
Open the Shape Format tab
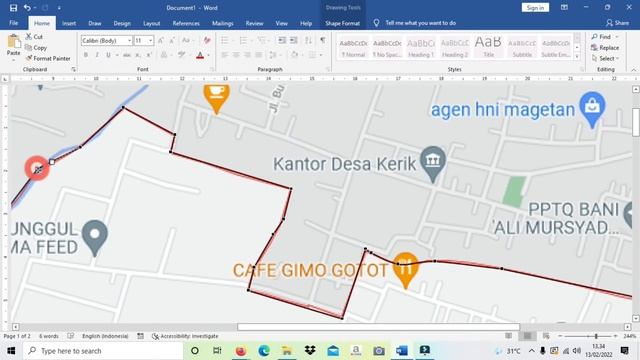(342, 23)
